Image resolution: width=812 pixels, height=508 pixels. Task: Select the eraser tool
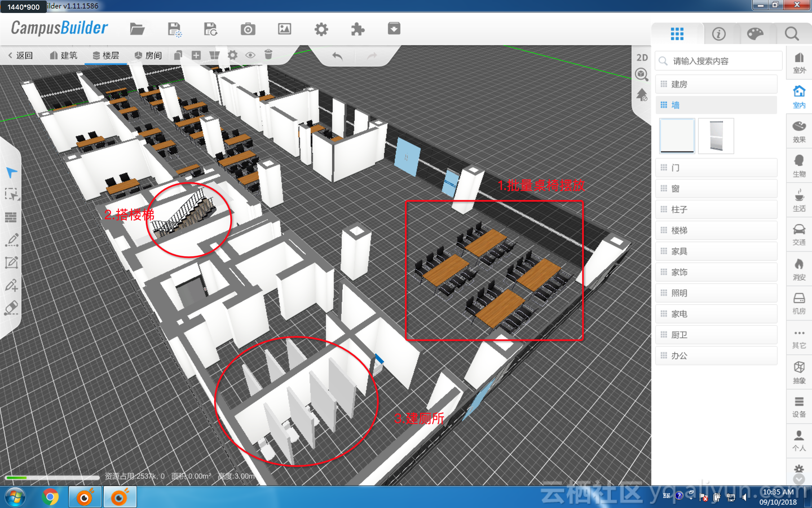[11, 308]
